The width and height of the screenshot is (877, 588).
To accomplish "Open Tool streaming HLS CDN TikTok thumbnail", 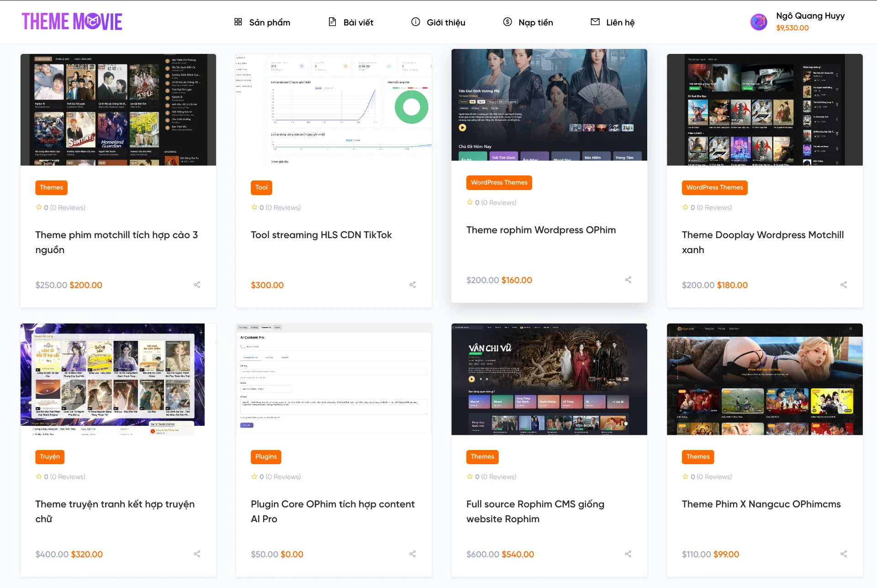I will pos(333,110).
